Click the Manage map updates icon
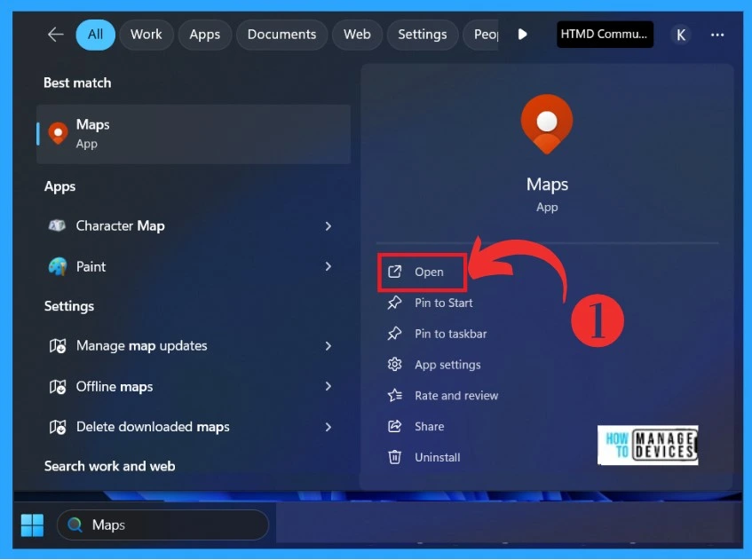Viewport: 752px width, 560px height. coord(58,346)
